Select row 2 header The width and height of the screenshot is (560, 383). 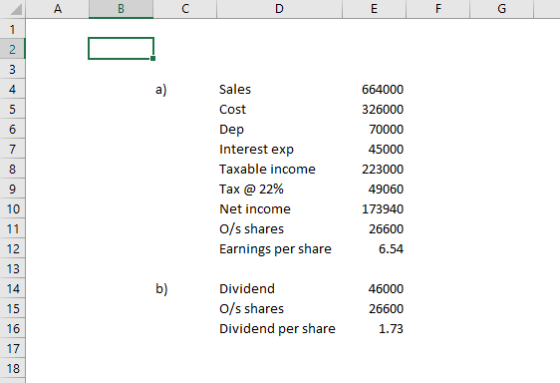click(x=12, y=49)
